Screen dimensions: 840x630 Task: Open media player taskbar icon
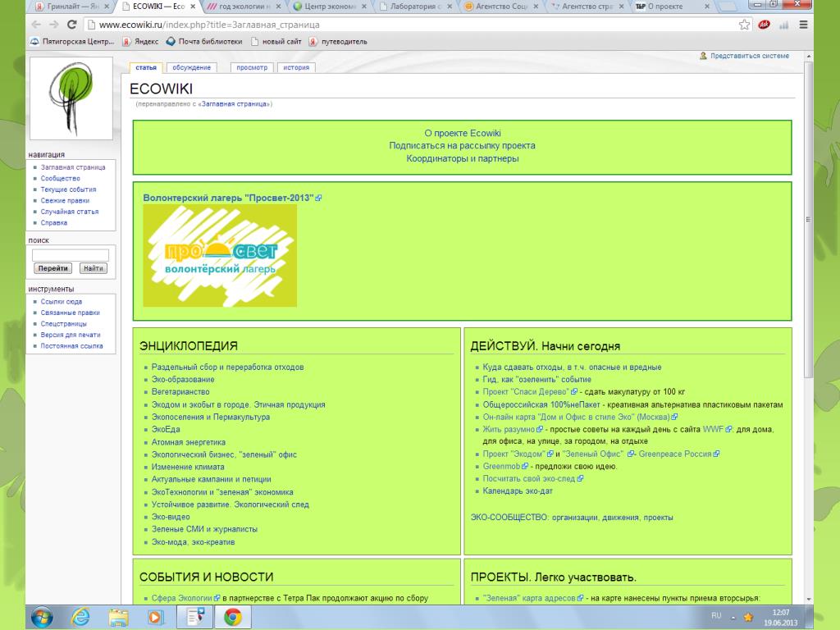(x=155, y=618)
